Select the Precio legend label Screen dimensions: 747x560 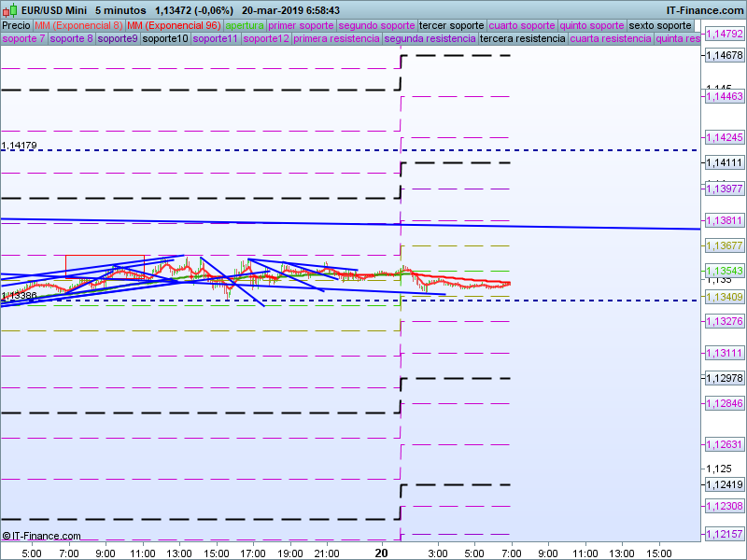(x=16, y=25)
